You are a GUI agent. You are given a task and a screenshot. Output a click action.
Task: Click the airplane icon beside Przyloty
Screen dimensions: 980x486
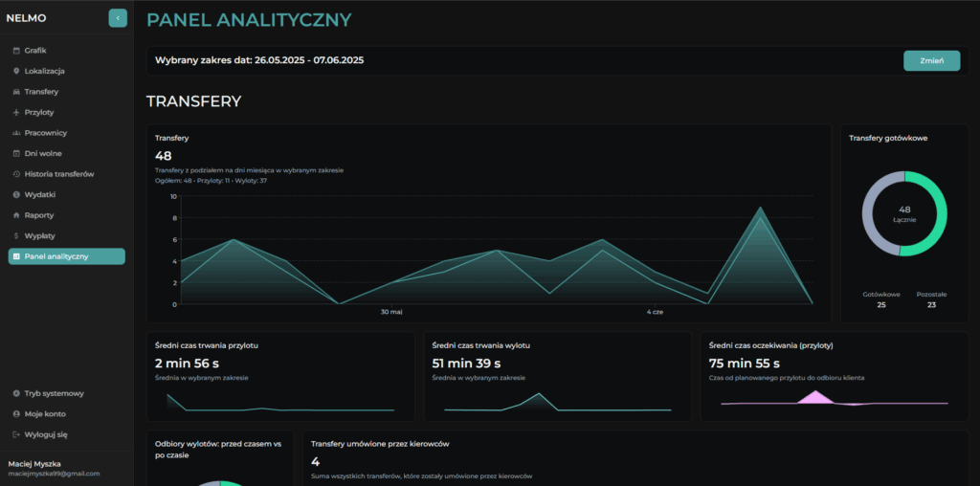[x=16, y=112]
